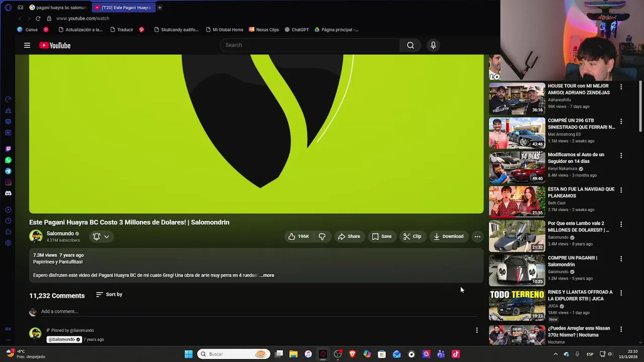Save the video to a playlist
This screenshot has height=362, width=644.
pos(381,236)
